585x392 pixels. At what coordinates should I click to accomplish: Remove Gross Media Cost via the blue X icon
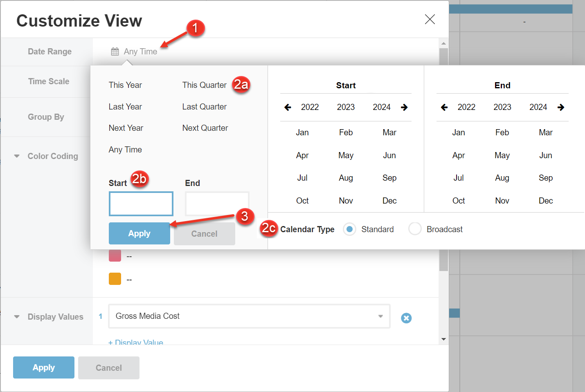(x=406, y=318)
